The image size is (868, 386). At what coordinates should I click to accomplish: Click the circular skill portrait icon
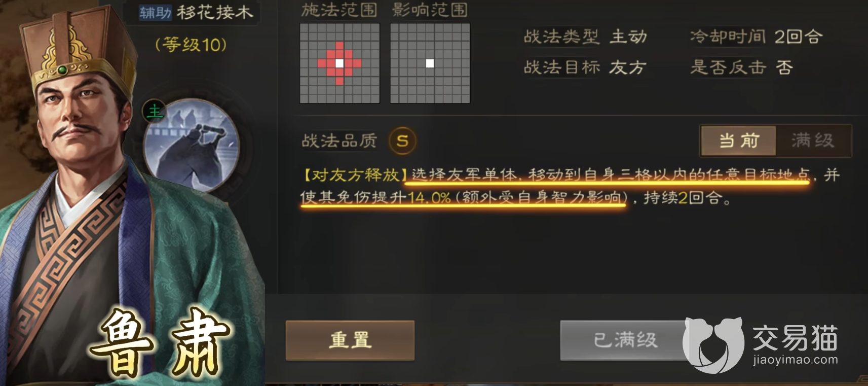pos(191,146)
